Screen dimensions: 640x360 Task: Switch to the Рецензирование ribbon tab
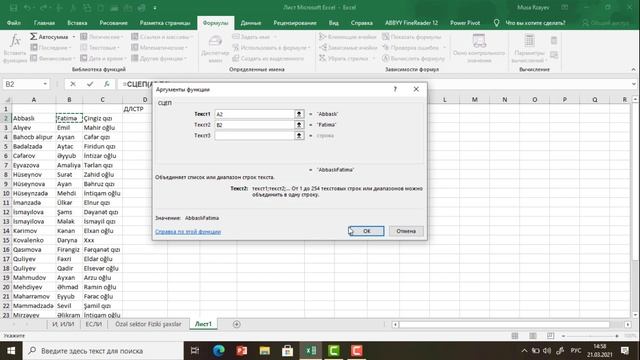coord(295,23)
